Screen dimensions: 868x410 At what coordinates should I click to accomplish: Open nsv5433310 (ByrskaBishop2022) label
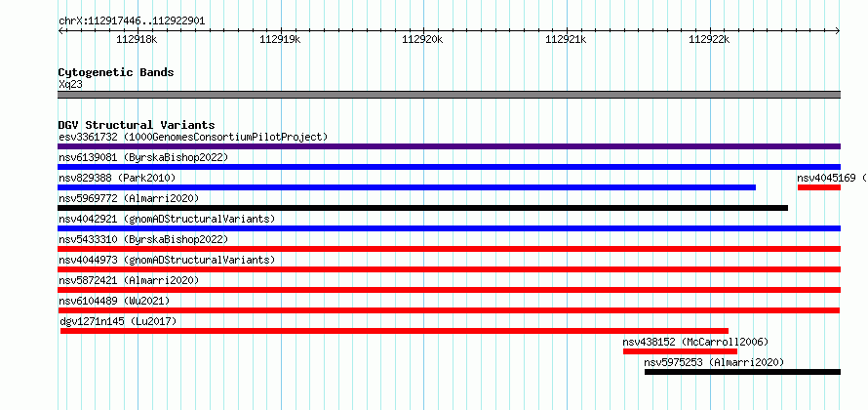(x=143, y=239)
